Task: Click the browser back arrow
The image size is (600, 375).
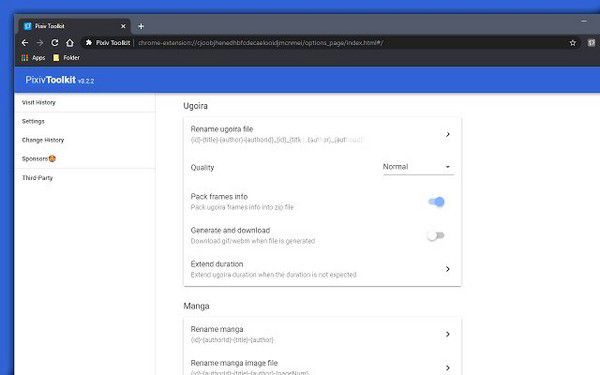Action: 25,43
